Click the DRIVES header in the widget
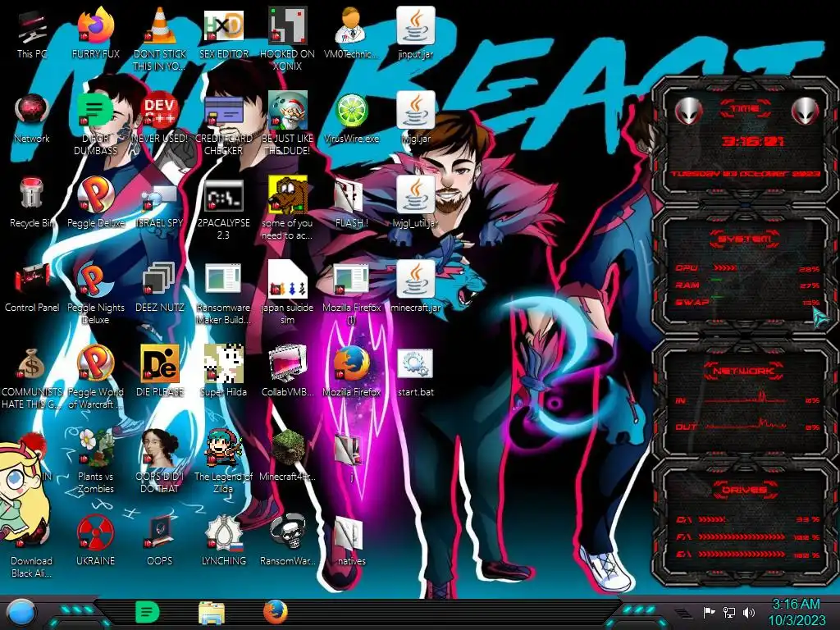840x630 pixels. click(743, 490)
